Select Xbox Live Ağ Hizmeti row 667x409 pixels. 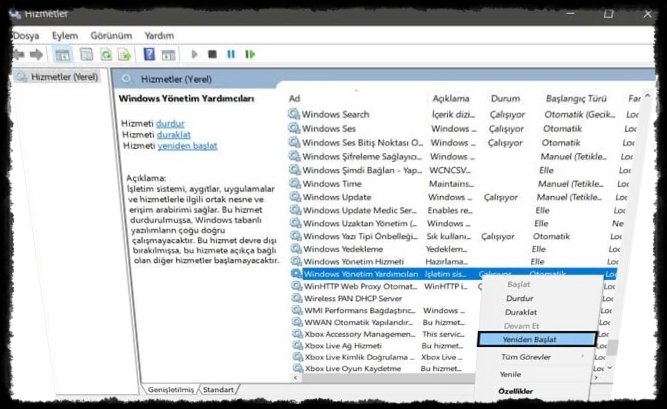tap(451, 346)
